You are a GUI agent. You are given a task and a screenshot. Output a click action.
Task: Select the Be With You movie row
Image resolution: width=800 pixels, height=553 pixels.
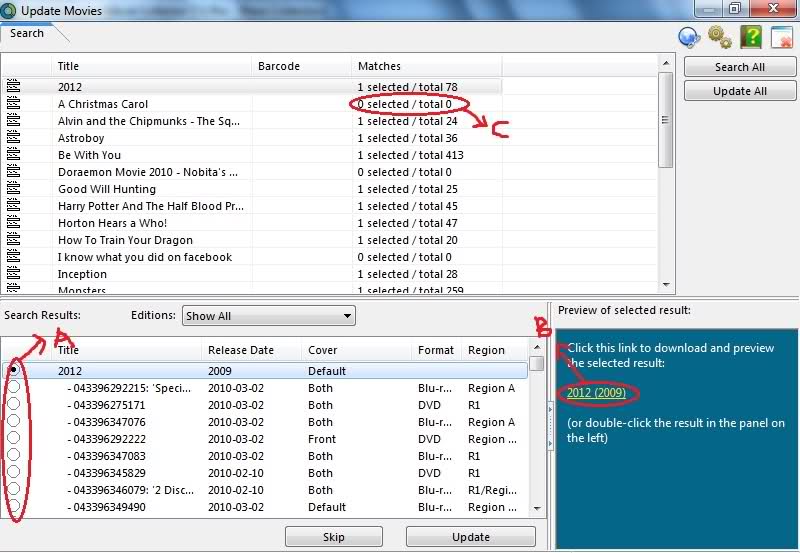pos(252,155)
